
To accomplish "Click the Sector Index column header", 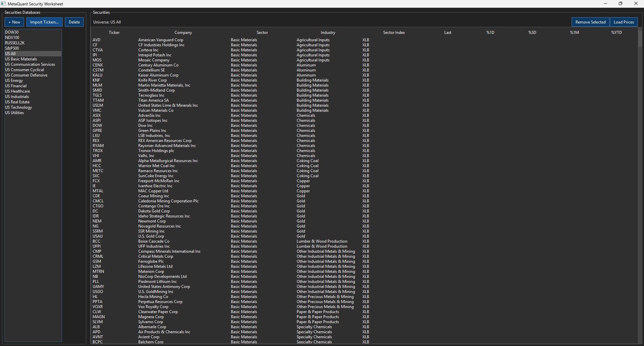I will [394, 33].
